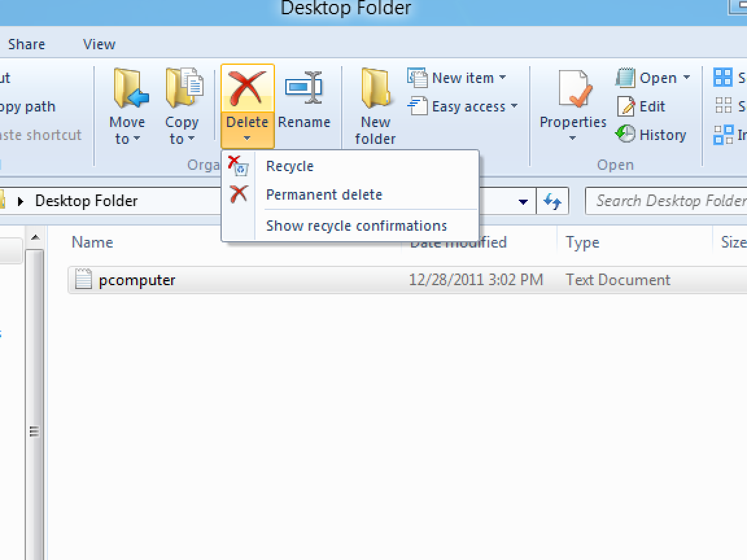The width and height of the screenshot is (747, 560).
Task: Switch to the Share ribbon tab
Action: [x=27, y=44]
